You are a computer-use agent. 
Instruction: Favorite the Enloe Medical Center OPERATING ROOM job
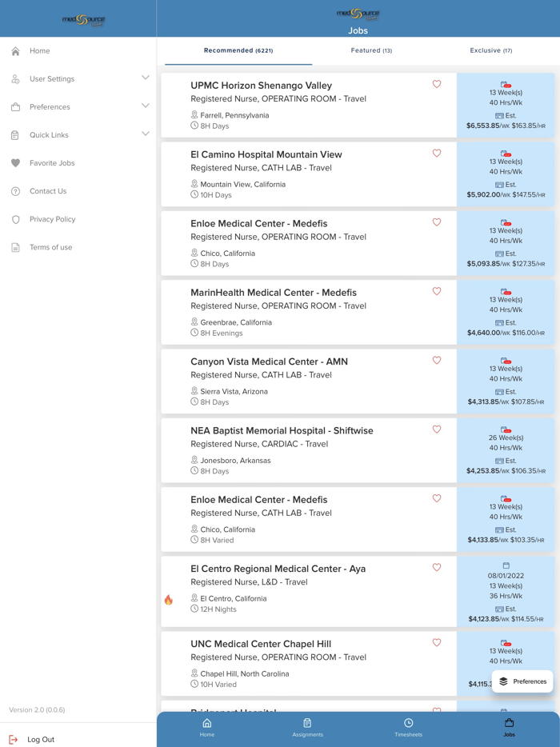437,222
